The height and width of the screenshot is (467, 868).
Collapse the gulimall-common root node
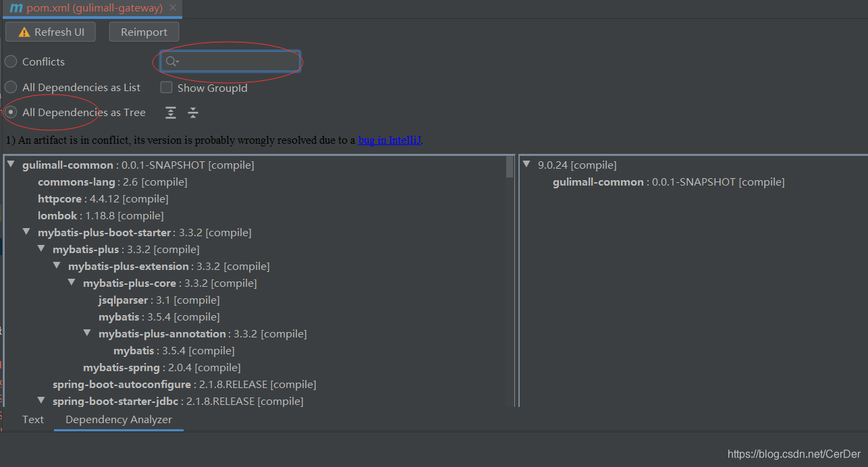click(11, 165)
